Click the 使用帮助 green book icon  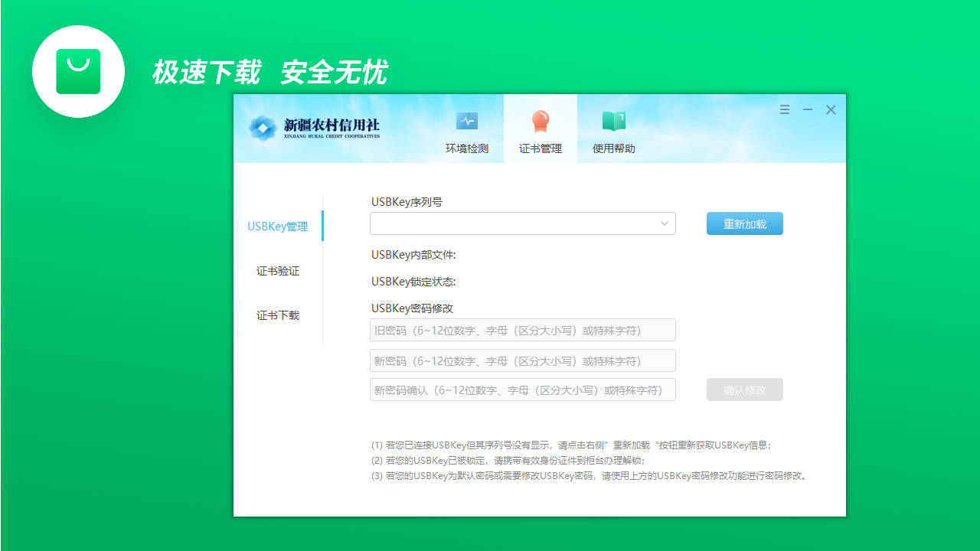pyautogui.click(x=613, y=120)
